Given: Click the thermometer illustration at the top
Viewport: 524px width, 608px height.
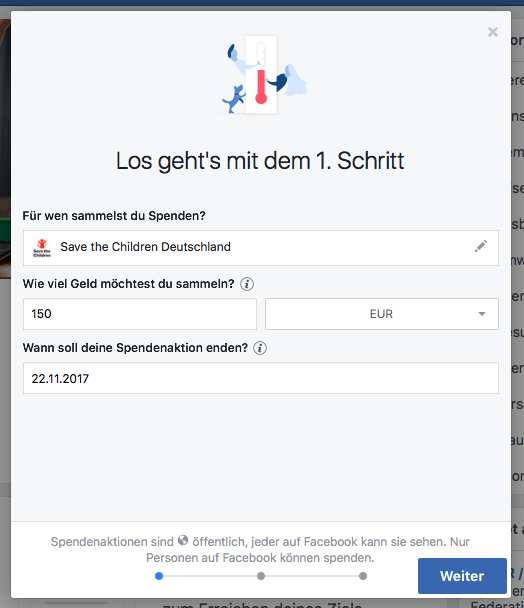Looking at the screenshot, I should [x=261, y=74].
